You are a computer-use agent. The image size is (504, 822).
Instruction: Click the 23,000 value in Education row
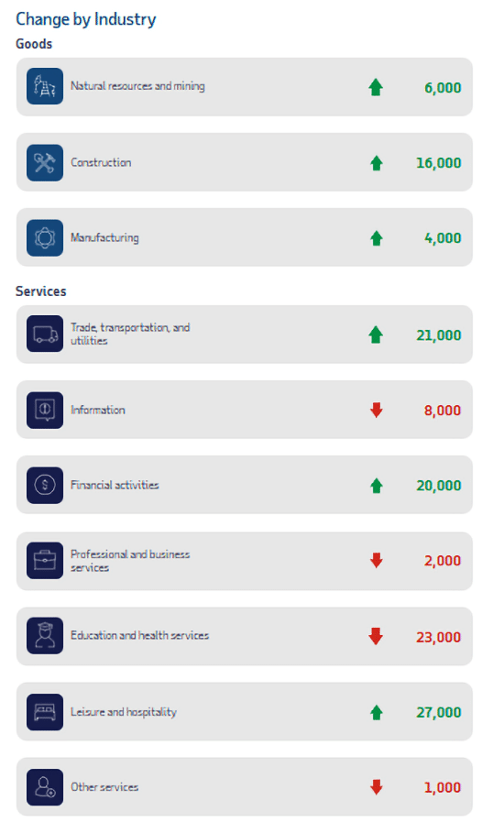click(x=438, y=637)
